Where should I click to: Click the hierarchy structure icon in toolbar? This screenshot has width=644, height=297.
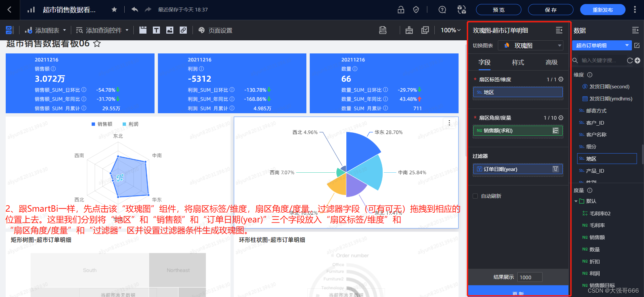coord(409,30)
